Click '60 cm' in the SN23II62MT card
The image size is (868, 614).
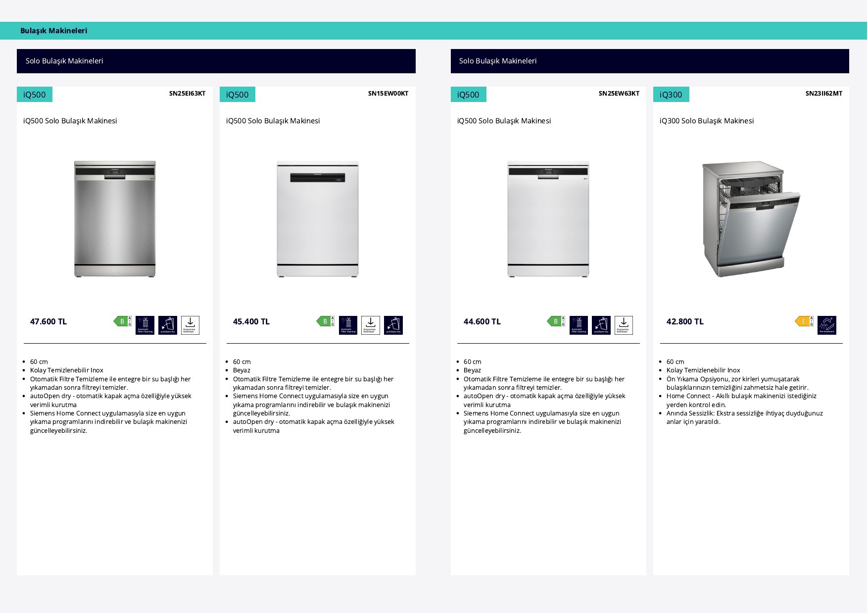point(675,362)
